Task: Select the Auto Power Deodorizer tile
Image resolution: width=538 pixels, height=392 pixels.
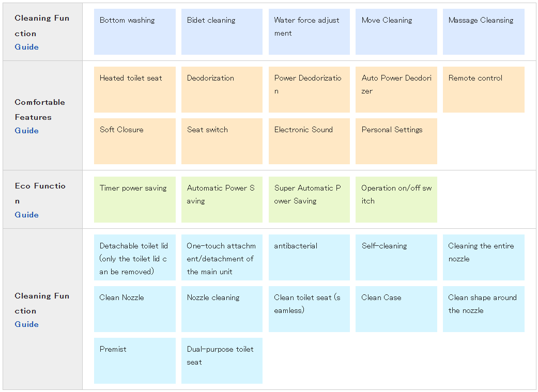Action: tap(396, 89)
